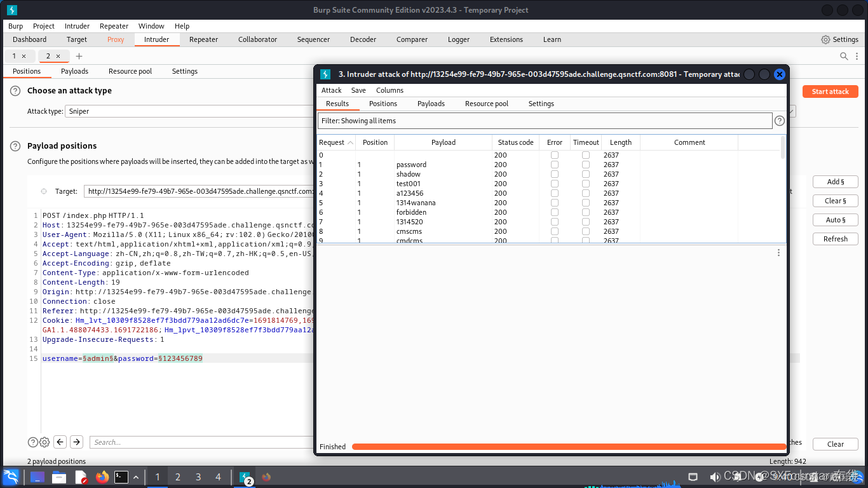Click the volume speaker tray icon
The width and height of the screenshot is (868, 488).
pyautogui.click(x=715, y=477)
